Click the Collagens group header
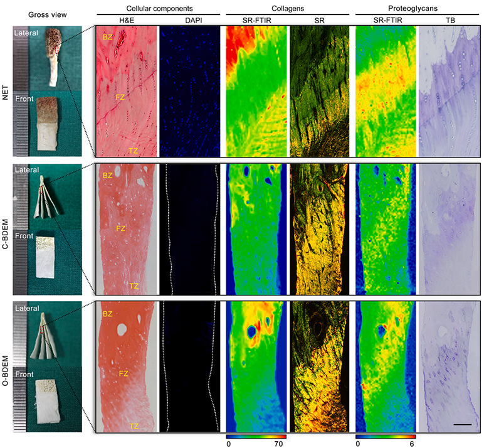 click(287, 8)
